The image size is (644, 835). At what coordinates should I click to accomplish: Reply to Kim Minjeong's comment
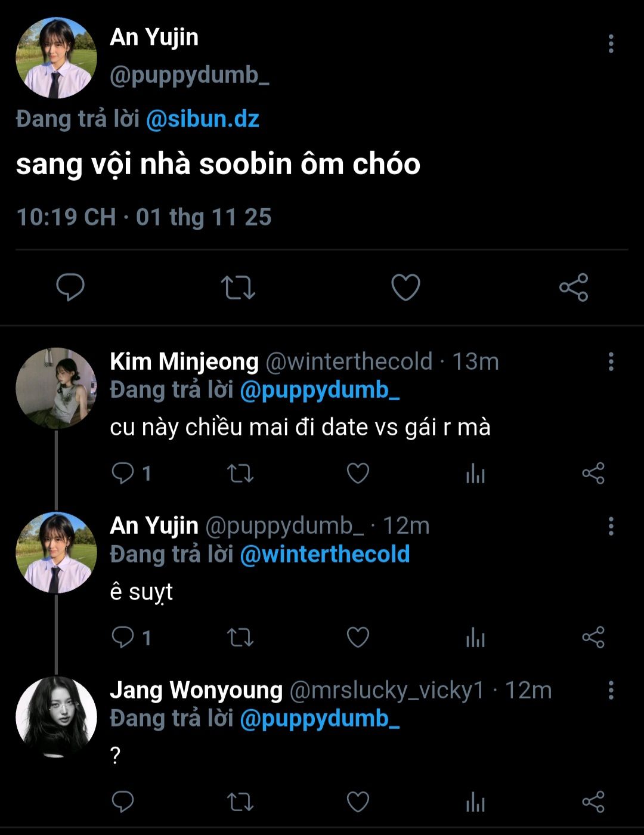[123, 474]
